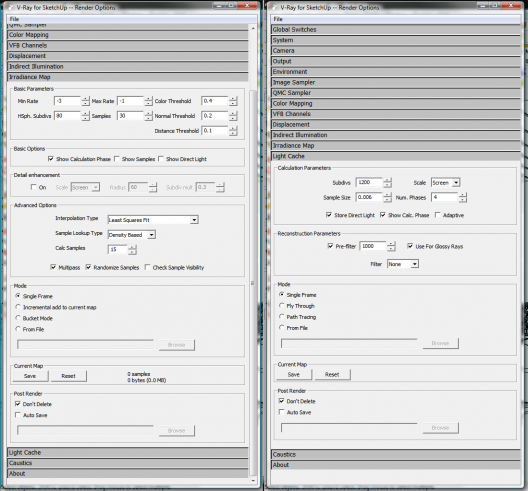Click the Pre-filter value stepper
Image resolution: width=528 pixels, height=491 pixels.
391,247
